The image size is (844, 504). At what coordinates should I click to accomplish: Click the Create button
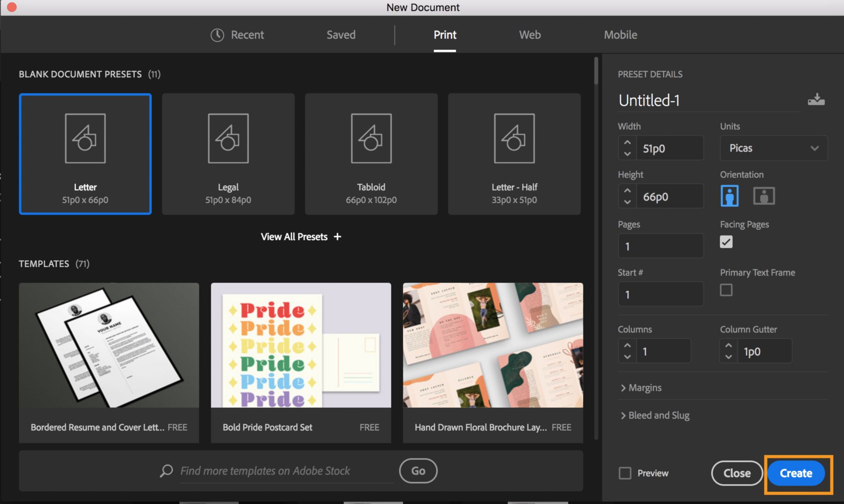794,473
